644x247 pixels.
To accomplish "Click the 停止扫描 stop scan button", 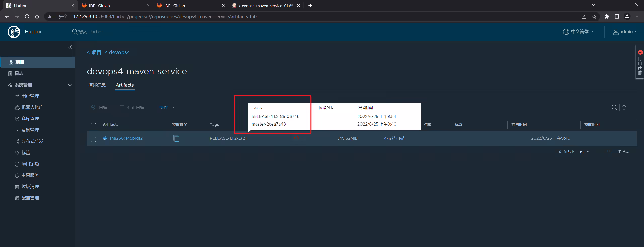I will pos(132,107).
